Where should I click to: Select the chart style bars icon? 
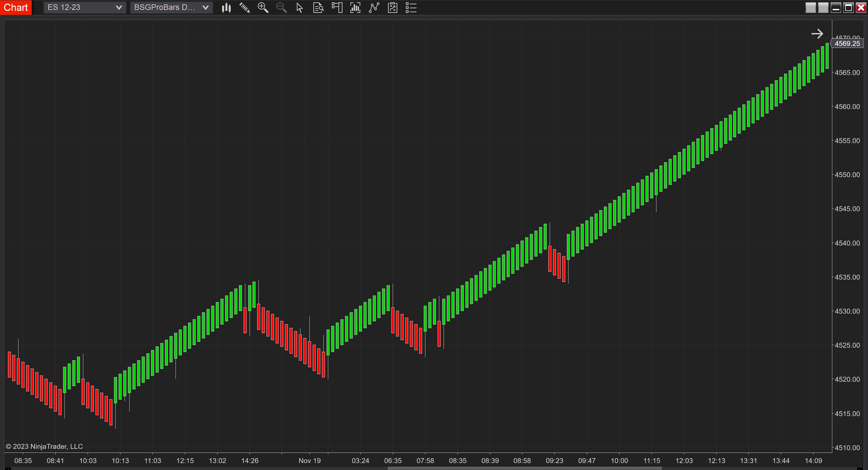click(226, 8)
